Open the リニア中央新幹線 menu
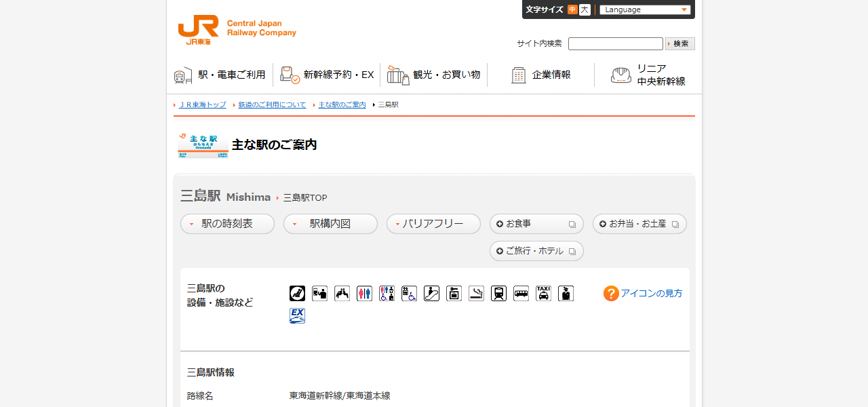The height and width of the screenshot is (407, 868). pos(648,75)
